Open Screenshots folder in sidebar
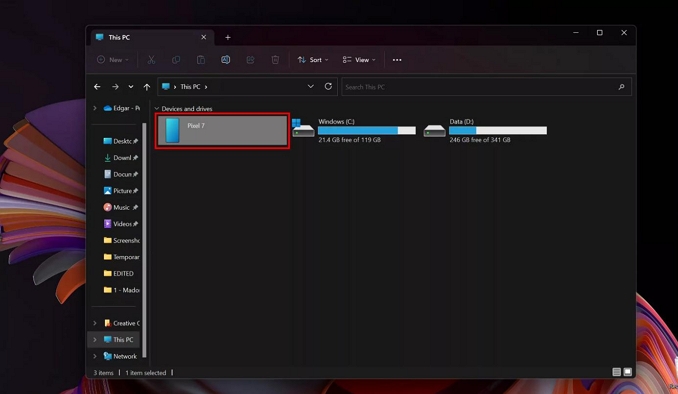The image size is (678, 394). click(x=121, y=240)
